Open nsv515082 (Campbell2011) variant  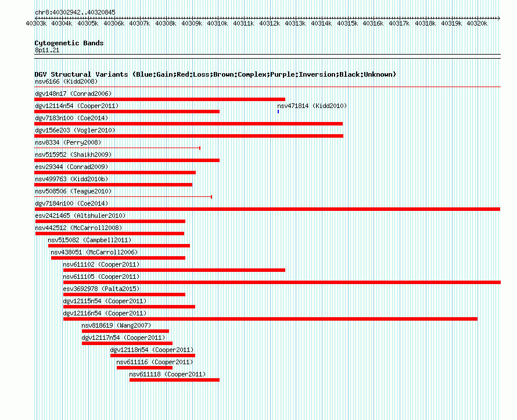click(x=89, y=240)
